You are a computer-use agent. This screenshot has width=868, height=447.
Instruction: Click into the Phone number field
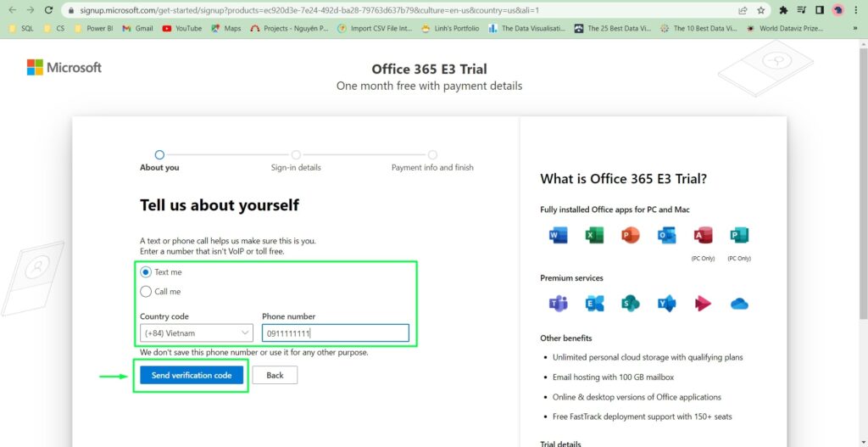click(x=335, y=333)
